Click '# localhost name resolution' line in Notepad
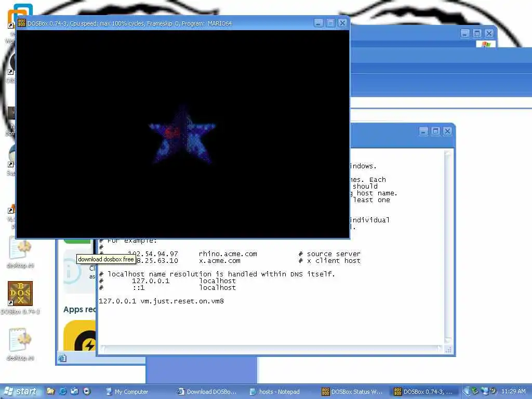The image size is (532, 399). click(217, 274)
